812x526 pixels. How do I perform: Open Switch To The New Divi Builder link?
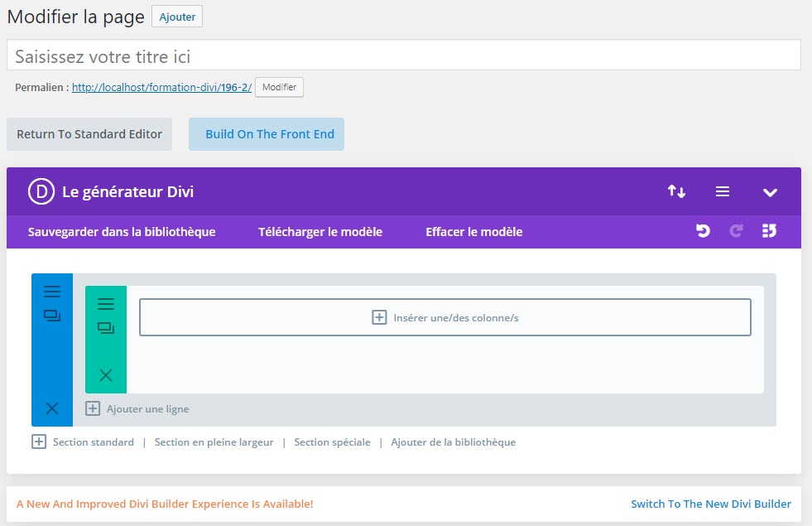point(710,504)
